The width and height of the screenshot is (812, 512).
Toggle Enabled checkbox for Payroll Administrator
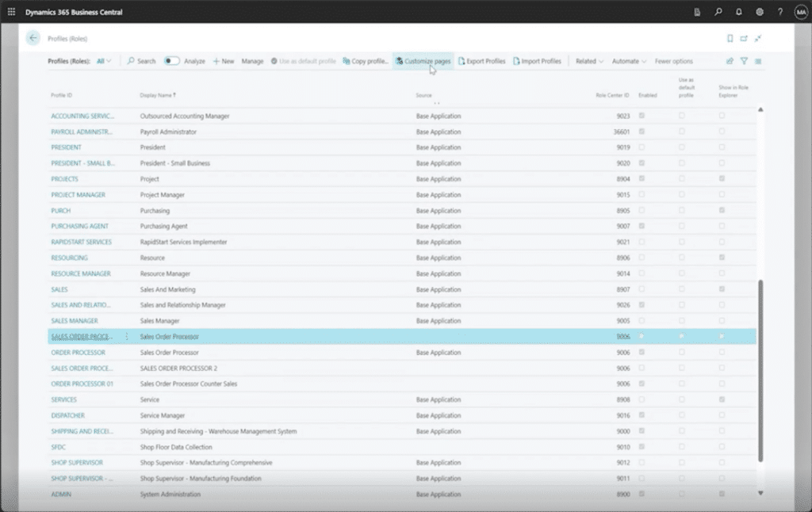[x=642, y=132]
